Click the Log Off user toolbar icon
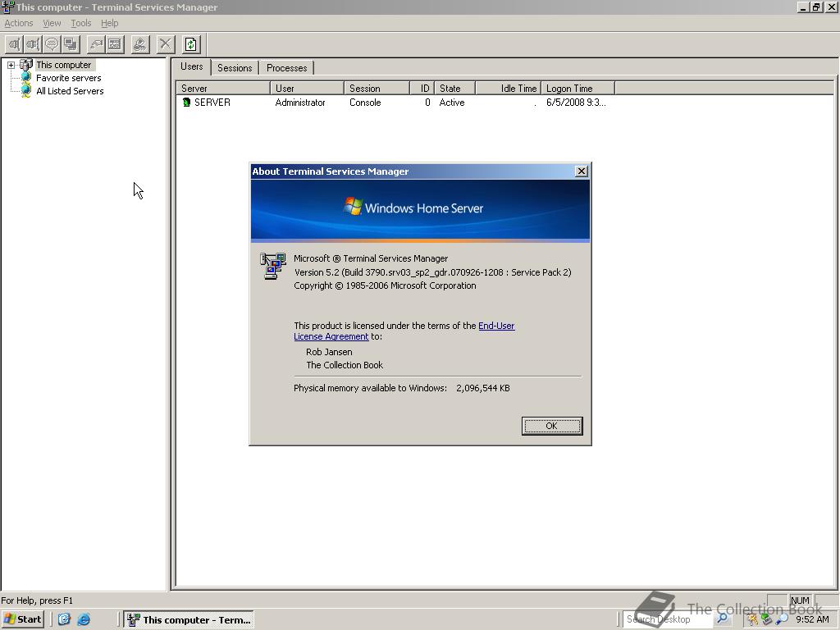 coord(140,44)
